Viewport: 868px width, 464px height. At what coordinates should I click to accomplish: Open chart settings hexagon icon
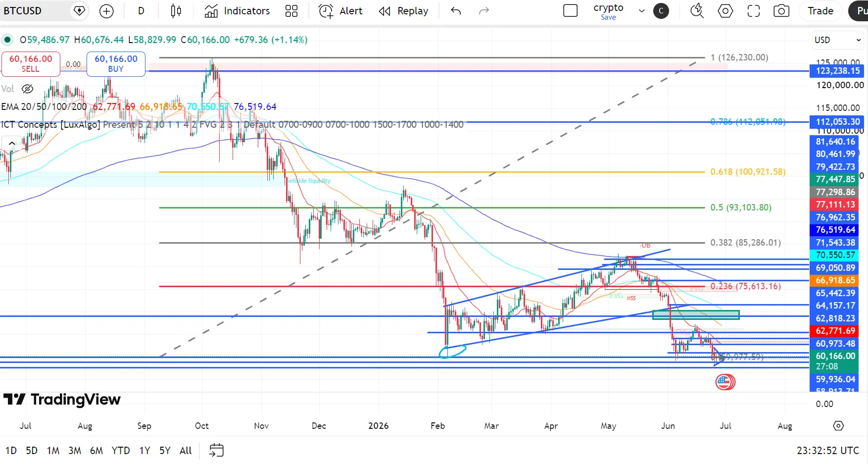725,11
